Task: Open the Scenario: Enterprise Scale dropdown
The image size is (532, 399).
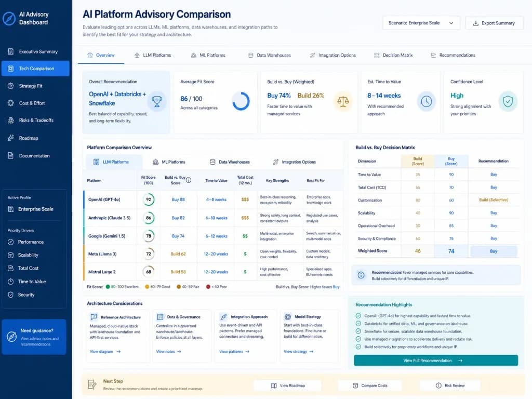Action: [x=421, y=23]
